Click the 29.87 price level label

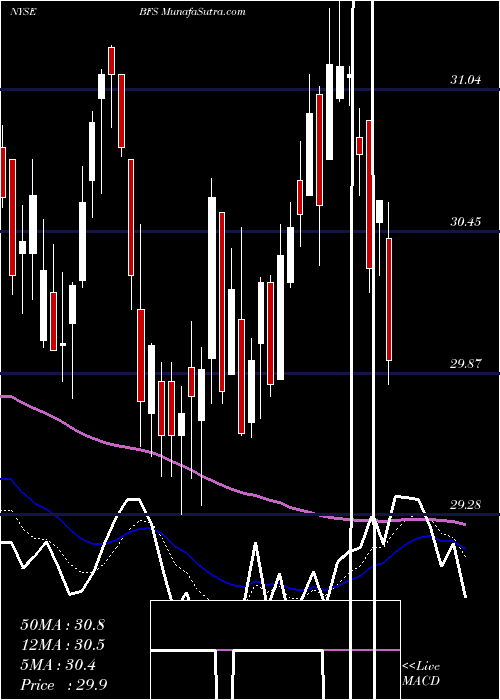pyautogui.click(x=466, y=364)
